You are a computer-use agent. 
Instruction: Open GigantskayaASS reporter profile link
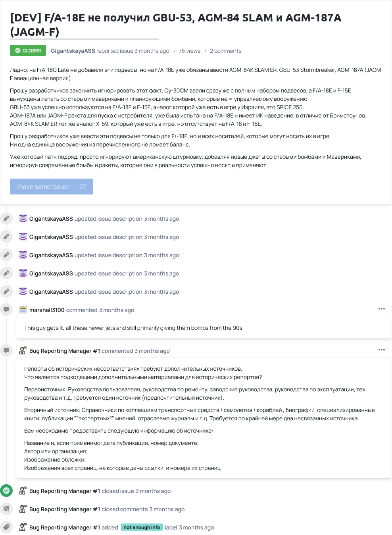point(73,51)
